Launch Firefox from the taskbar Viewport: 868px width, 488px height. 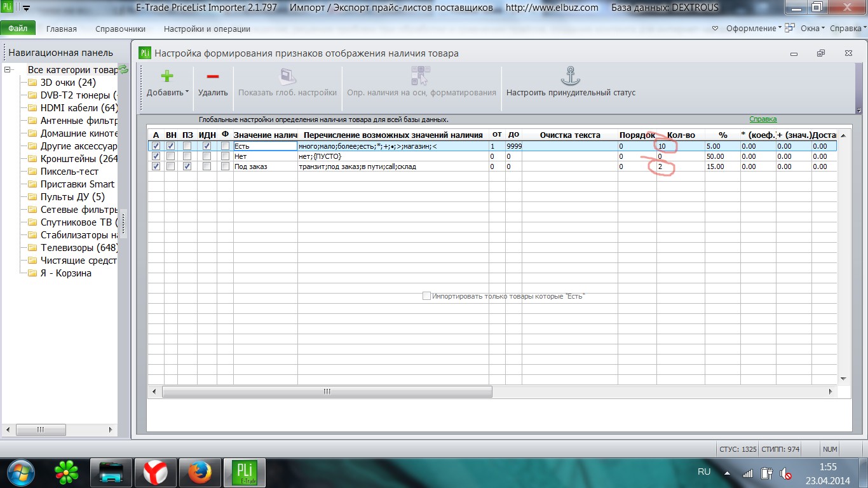click(x=199, y=472)
